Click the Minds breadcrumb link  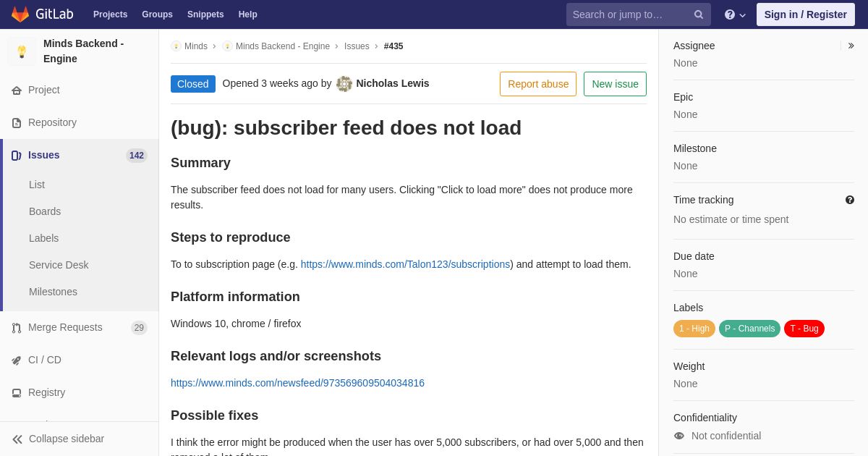[196, 46]
